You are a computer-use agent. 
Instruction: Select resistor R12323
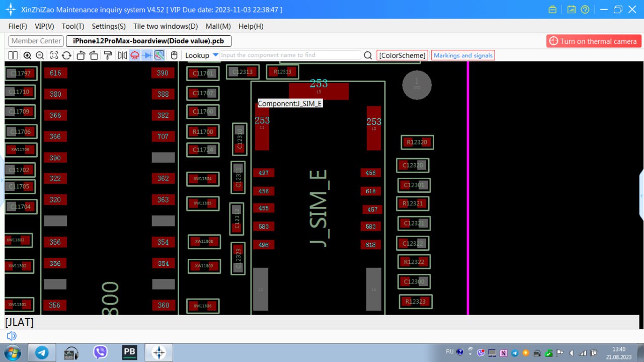[x=416, y=302]
